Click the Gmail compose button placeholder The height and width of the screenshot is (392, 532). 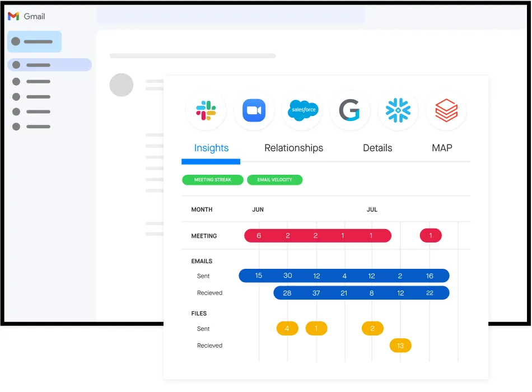(34, 42)
